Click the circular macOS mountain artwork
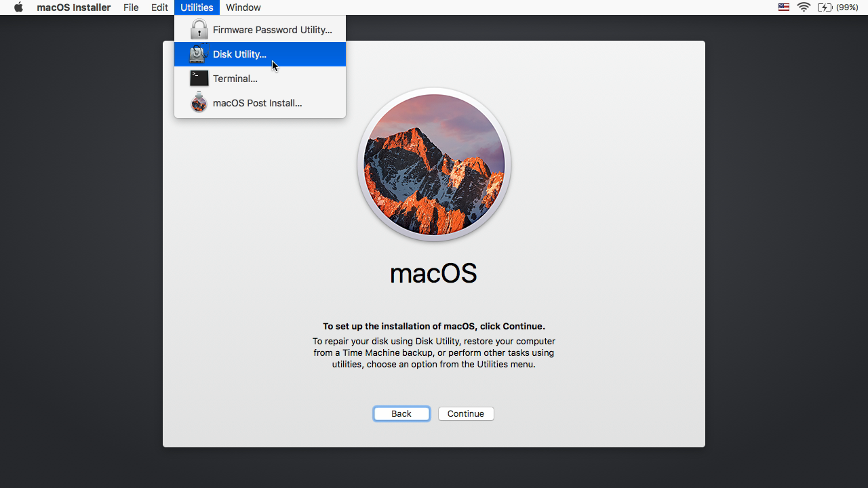This screenshot has height=488, width=868. click(433, 164)
